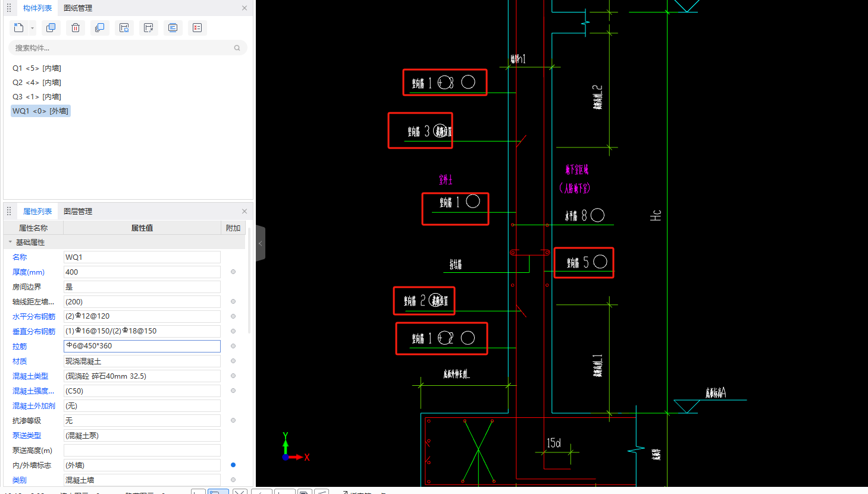Click the property list vertical scrollbar
868x494 pixels.
pyautogui.click(x=249, y=279)
